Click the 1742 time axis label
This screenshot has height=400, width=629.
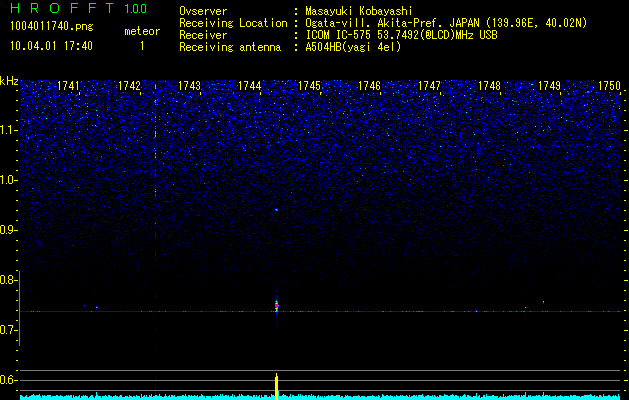click(130, 85)
